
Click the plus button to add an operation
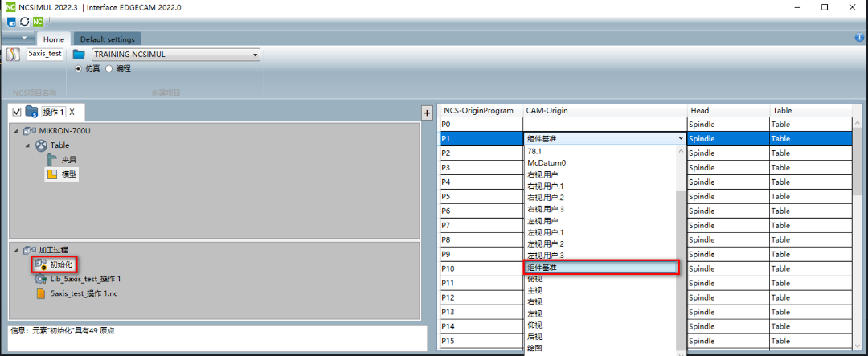[x=427, y=113]
